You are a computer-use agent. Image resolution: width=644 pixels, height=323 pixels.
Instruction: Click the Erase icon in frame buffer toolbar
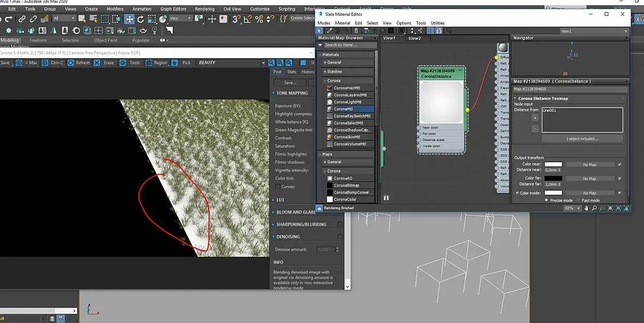click(x=97, y=63)
